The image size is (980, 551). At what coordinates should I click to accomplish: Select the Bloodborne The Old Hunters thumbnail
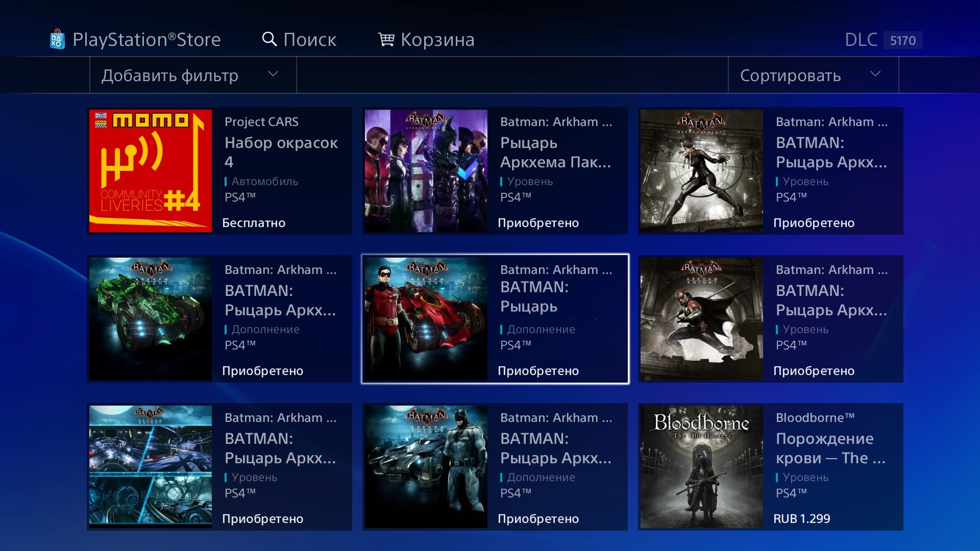702,467
